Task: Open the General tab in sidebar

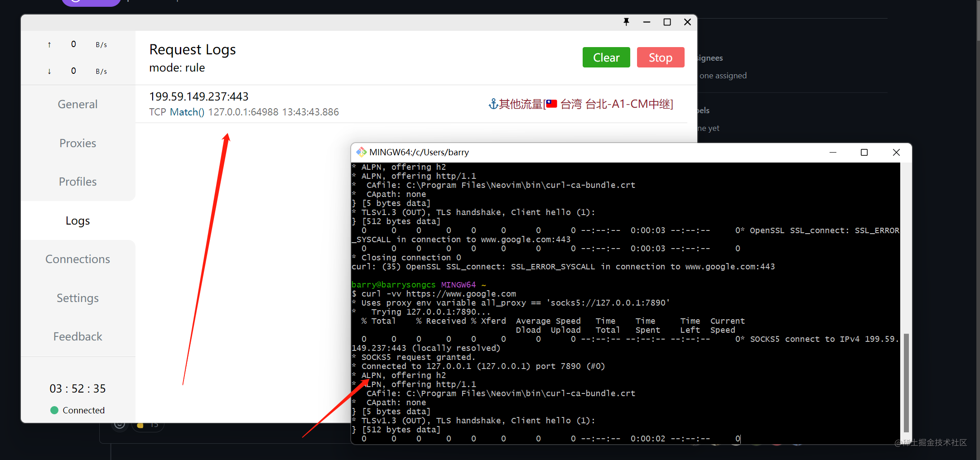Action: click(x=77, y=104)
